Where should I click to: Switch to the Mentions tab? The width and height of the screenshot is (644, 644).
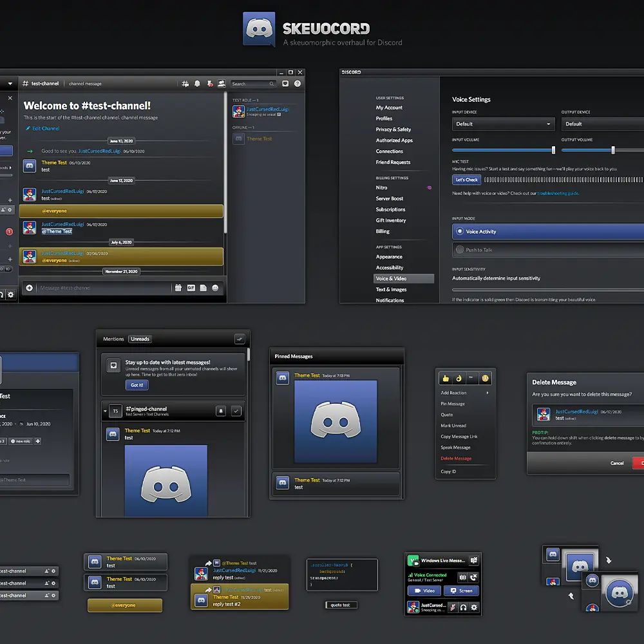tap(113, 339)
